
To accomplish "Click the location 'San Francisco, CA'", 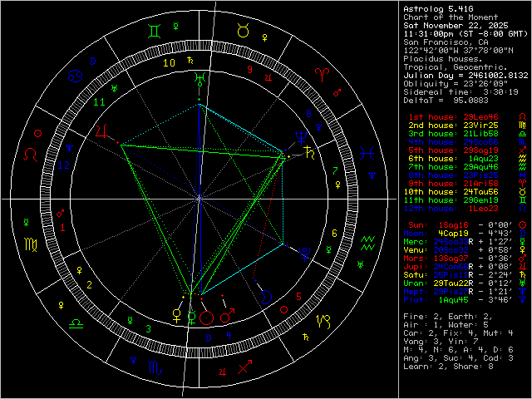I will 446,42.
